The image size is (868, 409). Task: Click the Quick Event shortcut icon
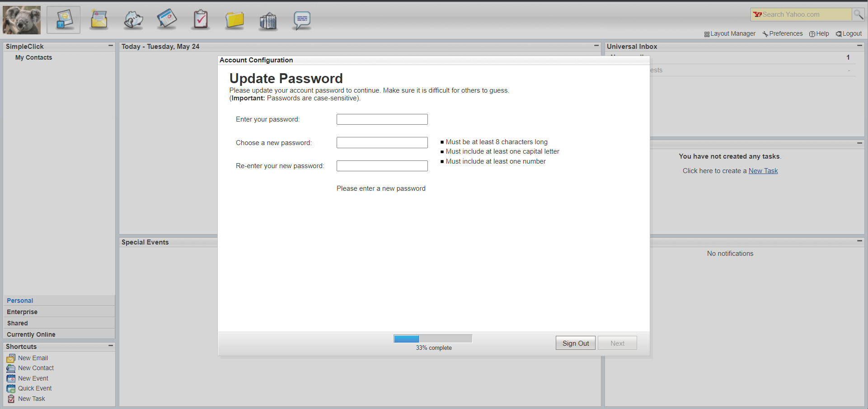(11, 389)
